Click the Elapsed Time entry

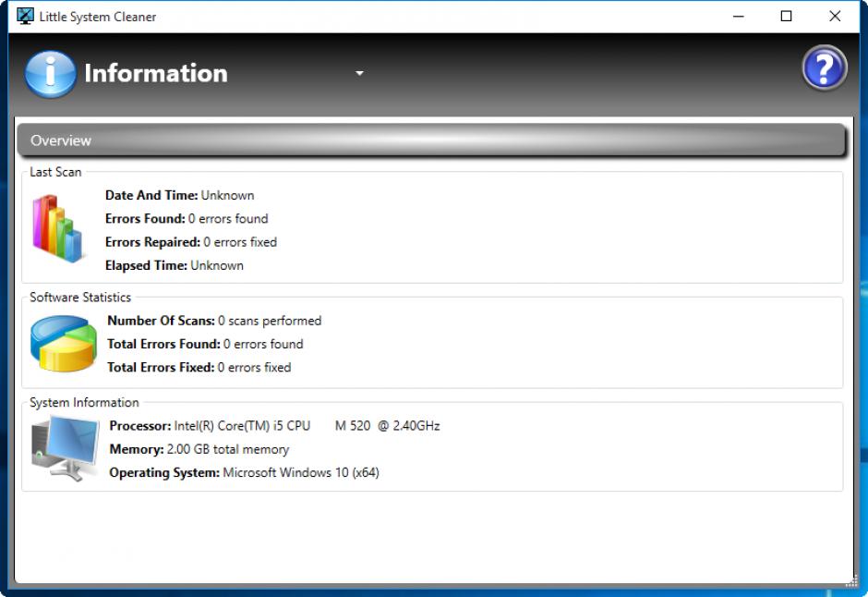pos(174,265)
